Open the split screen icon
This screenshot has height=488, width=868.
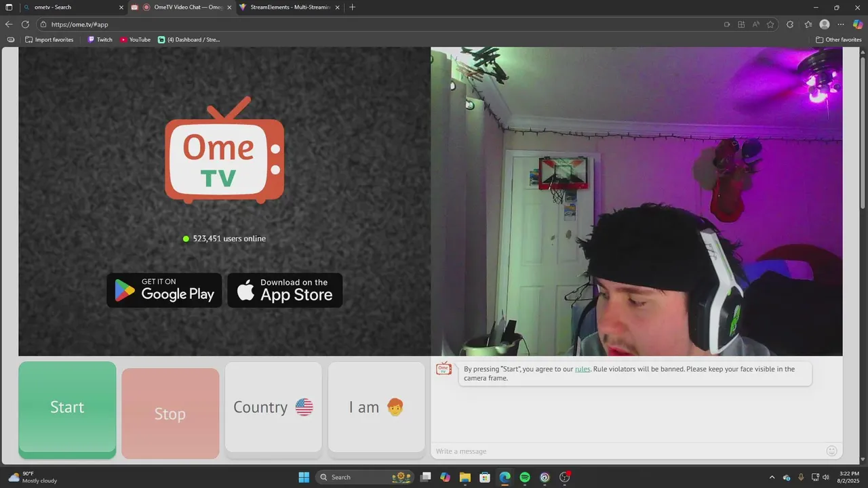741,24
